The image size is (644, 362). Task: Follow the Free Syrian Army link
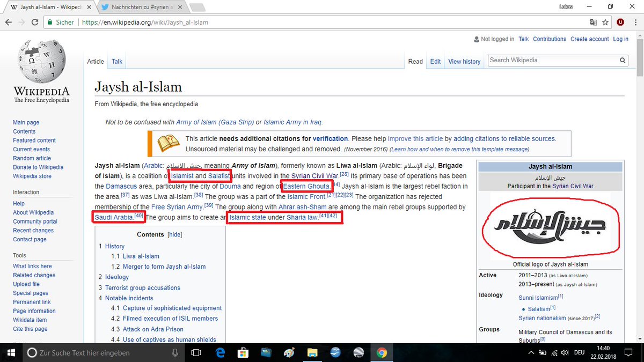(177, 207)
